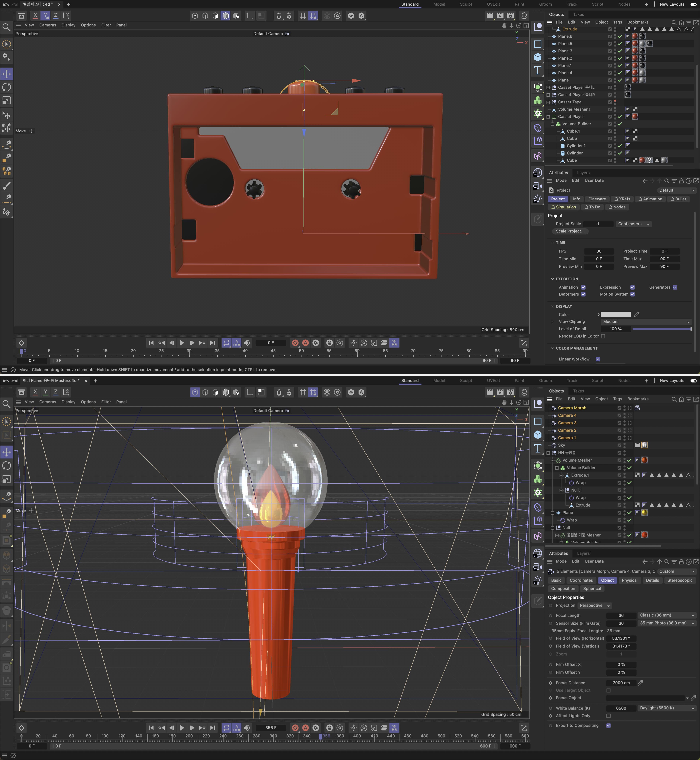700x760 pixels.
Task: Open the Cameras menu in bottom viewport
Action: click(x=47, y=402)
